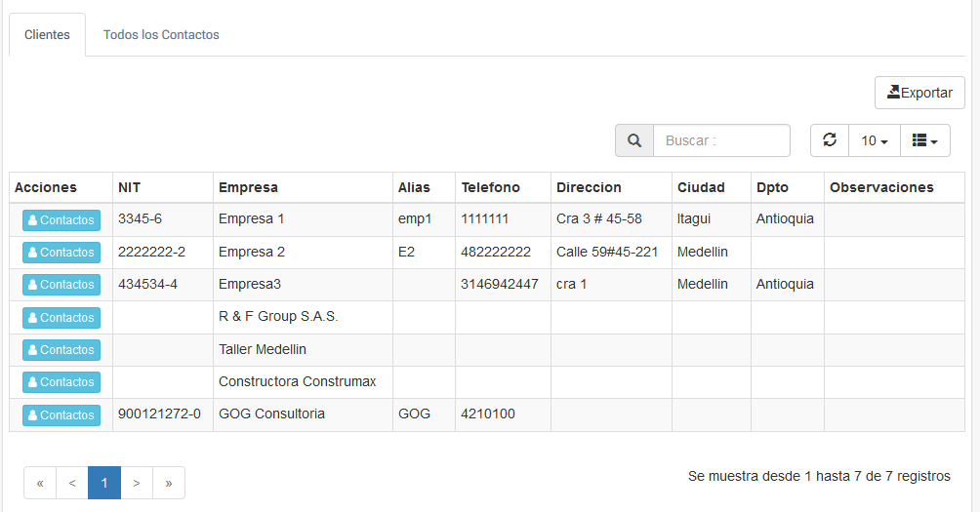Viewport: 980px width, 512px height.
Task: Click the Exportar button
Action: point(919,93)
